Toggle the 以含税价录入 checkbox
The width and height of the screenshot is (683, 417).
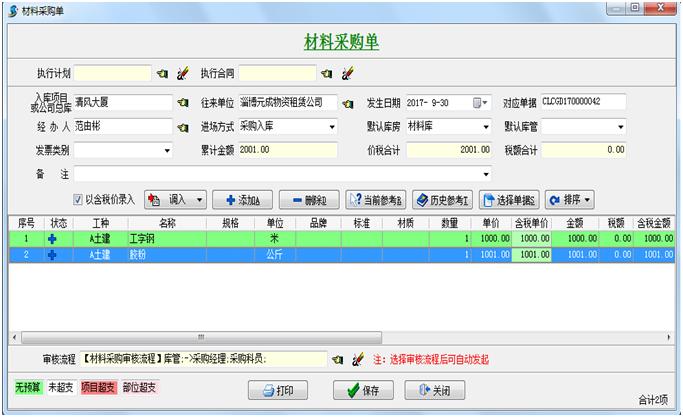pyautogui.click(x=78, y=199)
